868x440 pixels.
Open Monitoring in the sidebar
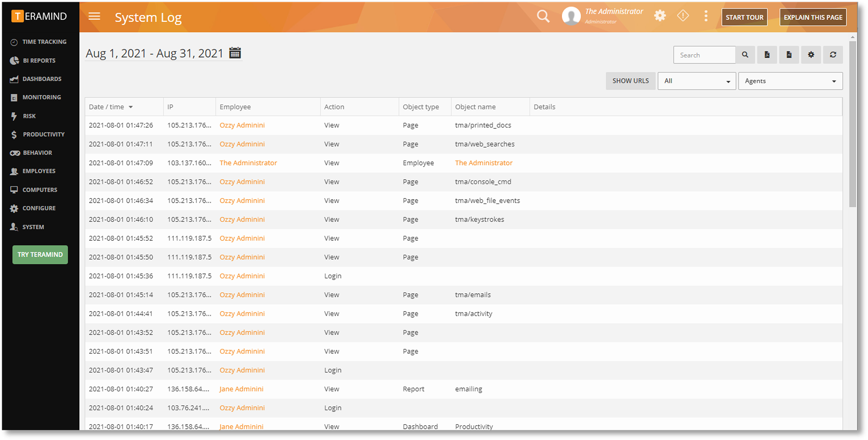41,97
